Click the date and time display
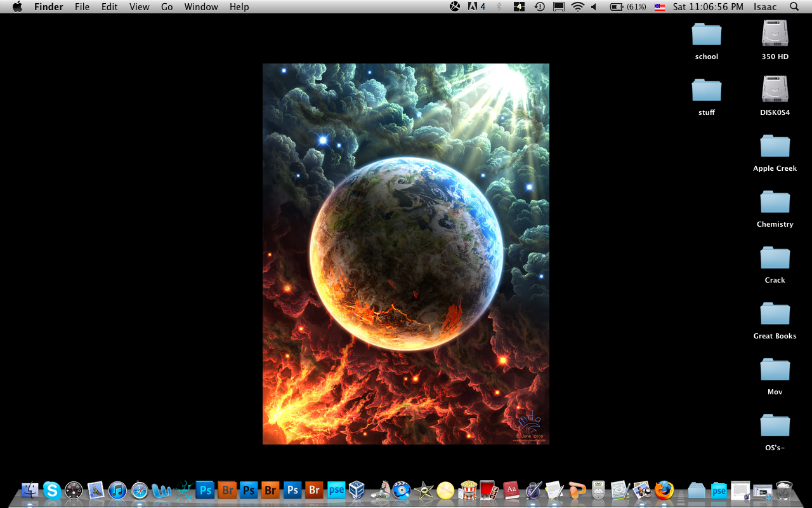The image size is (812, 508). (x=708, y=7)
